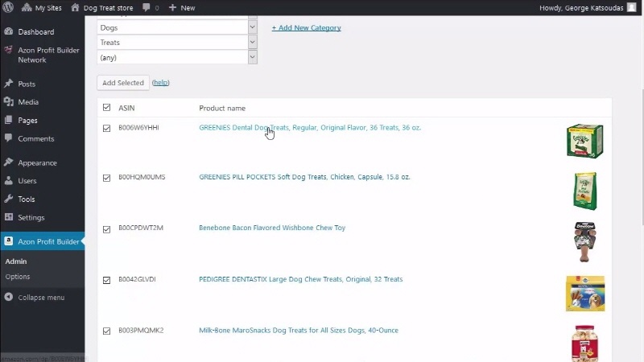This screenshot has width=644, height=362.
Task: Click arrow of the (any) dropdown
Action: point(252,57)
